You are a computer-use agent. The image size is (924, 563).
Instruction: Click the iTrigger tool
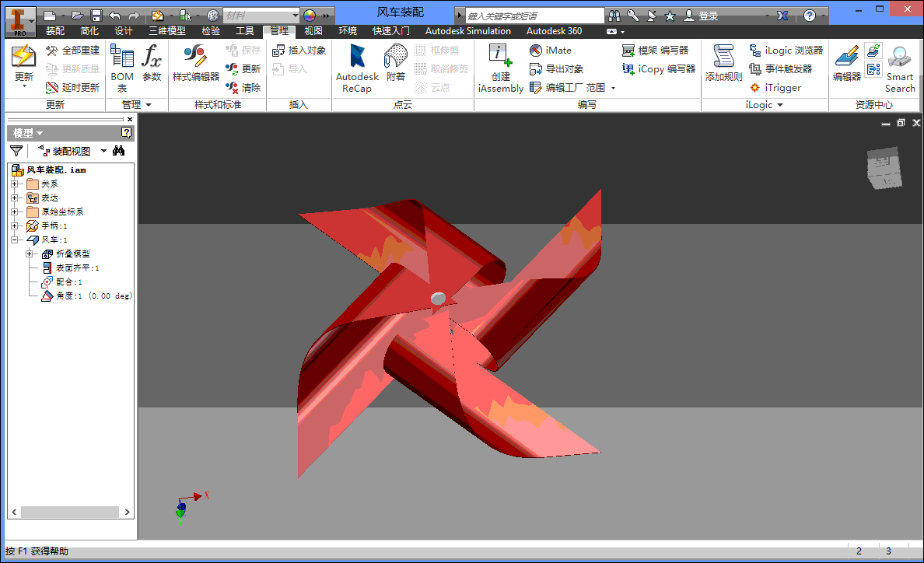(x=775, y=88)
